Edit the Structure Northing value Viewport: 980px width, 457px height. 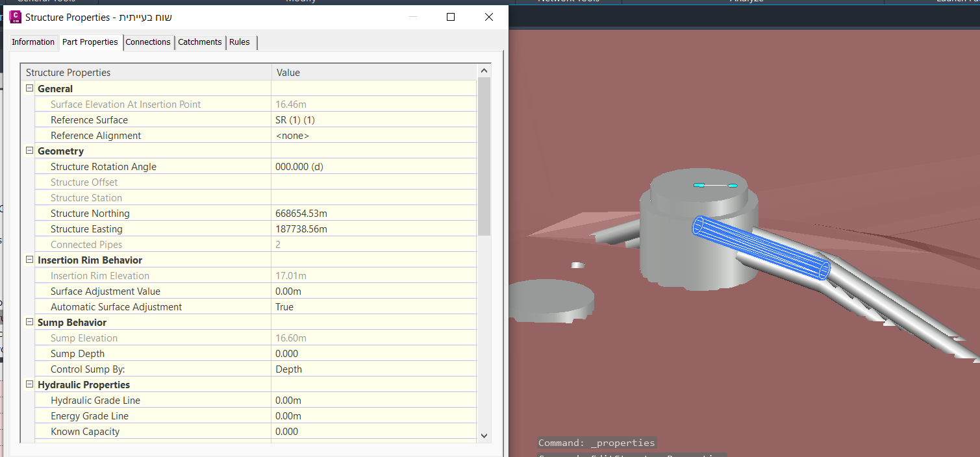coord(374,213)
